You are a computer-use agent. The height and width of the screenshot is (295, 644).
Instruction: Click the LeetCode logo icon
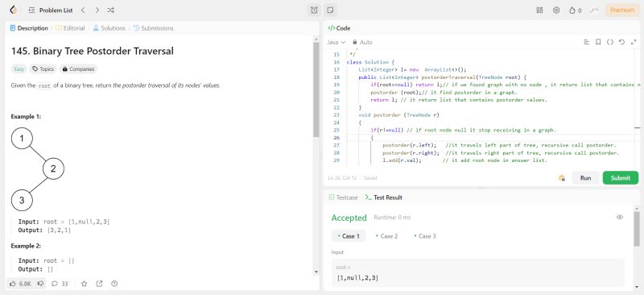[x=13, y=10]
